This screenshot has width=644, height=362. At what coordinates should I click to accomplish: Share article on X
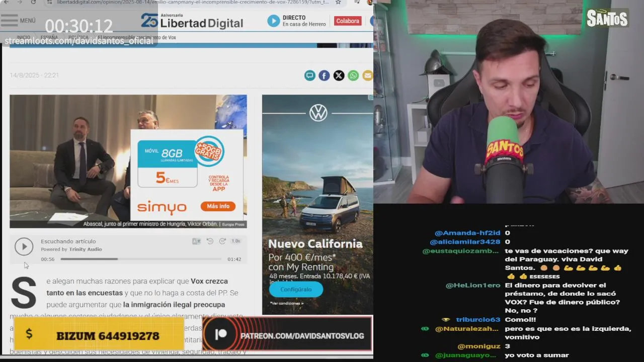pos(339,75)
